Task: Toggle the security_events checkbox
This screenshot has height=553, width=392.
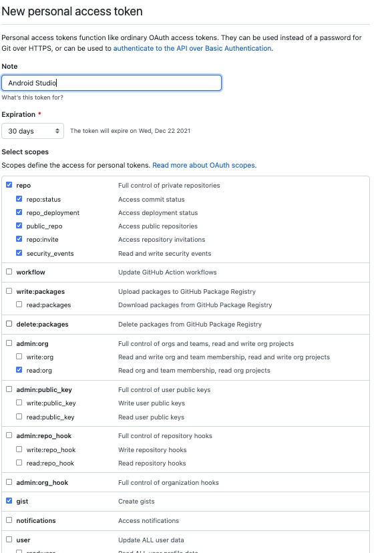Action: click(x=19, y=253)
